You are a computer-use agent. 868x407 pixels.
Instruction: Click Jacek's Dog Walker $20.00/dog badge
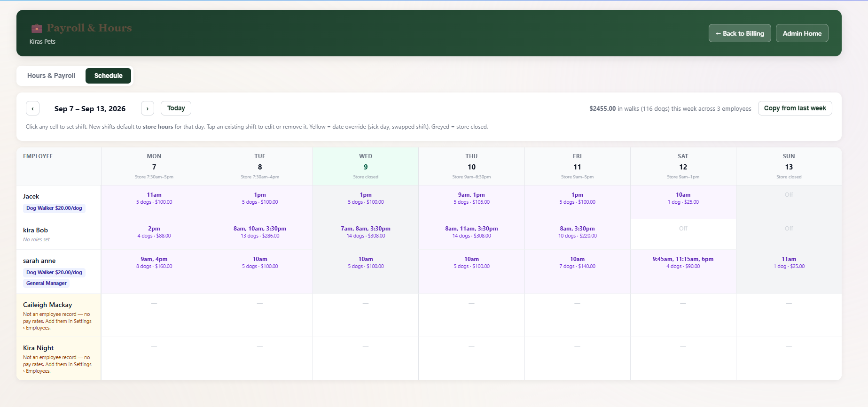pyautogui.click(x=54, y=208)
